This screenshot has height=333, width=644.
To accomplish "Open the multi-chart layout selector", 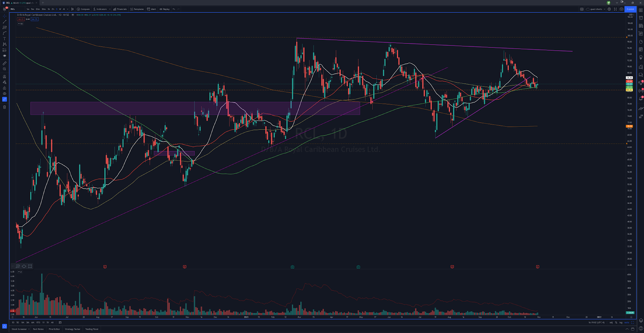I will (x=582, y=9).
